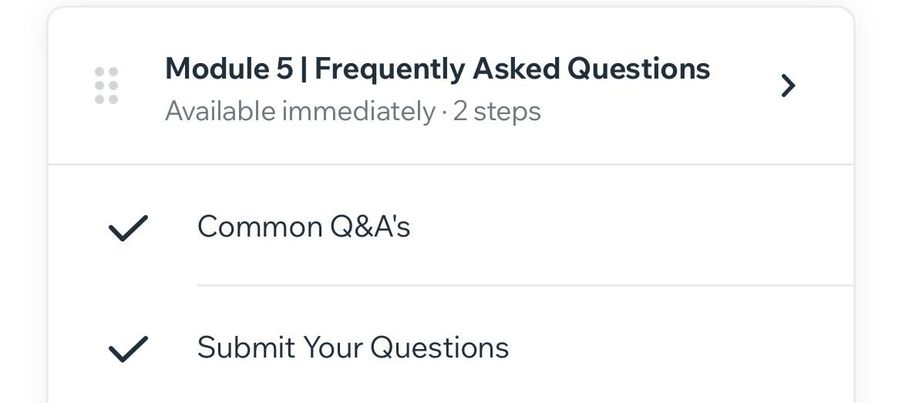This screenshot has height=403, width=902.
Task: Select the Module 5 Frequently Asked Questions title
Action: click(437, 69)
